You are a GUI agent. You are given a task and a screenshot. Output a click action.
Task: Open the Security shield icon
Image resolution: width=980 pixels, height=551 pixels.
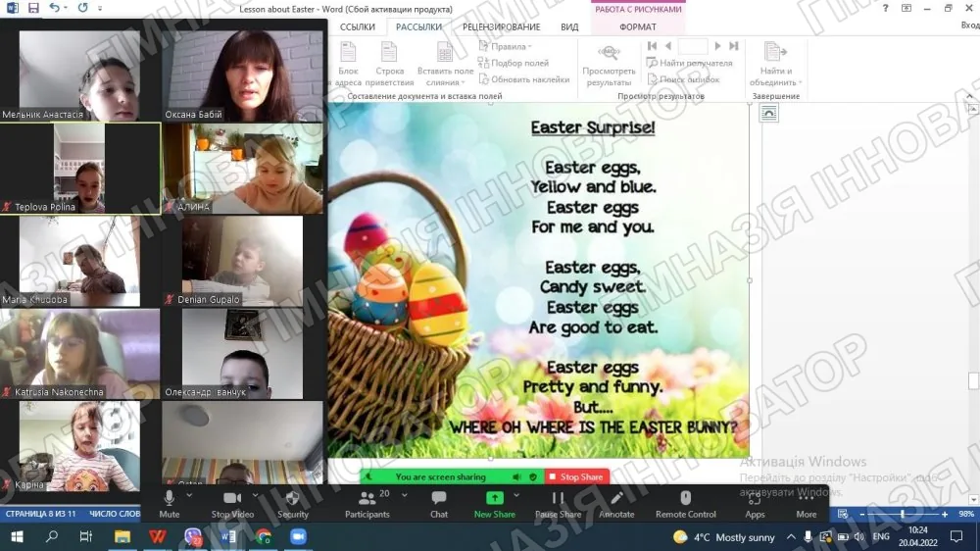292,498
